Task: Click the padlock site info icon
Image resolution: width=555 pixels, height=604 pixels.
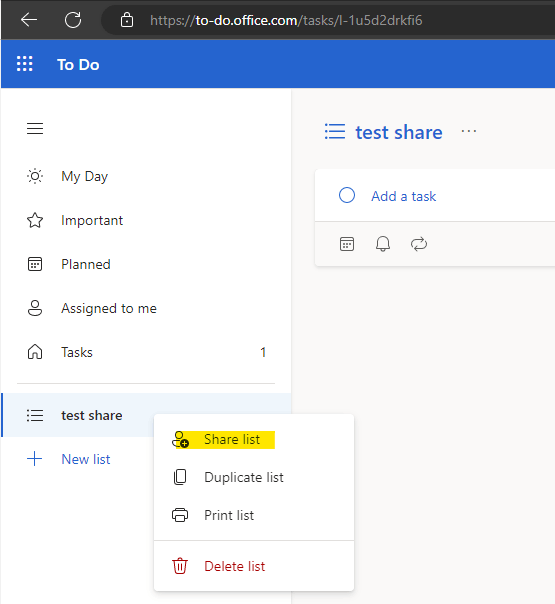Action: point(127,20)
